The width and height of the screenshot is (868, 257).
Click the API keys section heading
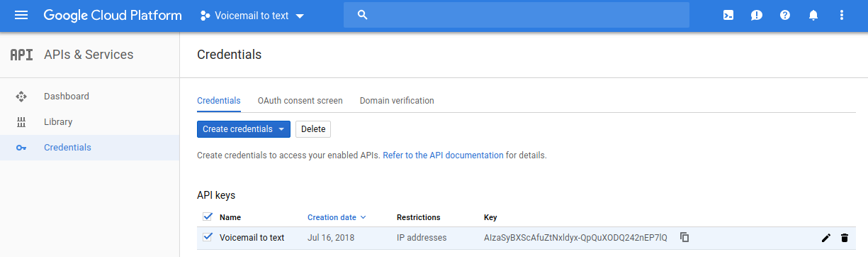click(216, 195)
